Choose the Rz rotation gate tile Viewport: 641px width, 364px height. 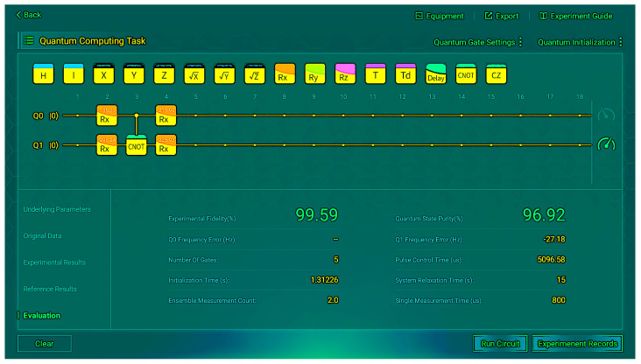(x=345, y=74)
